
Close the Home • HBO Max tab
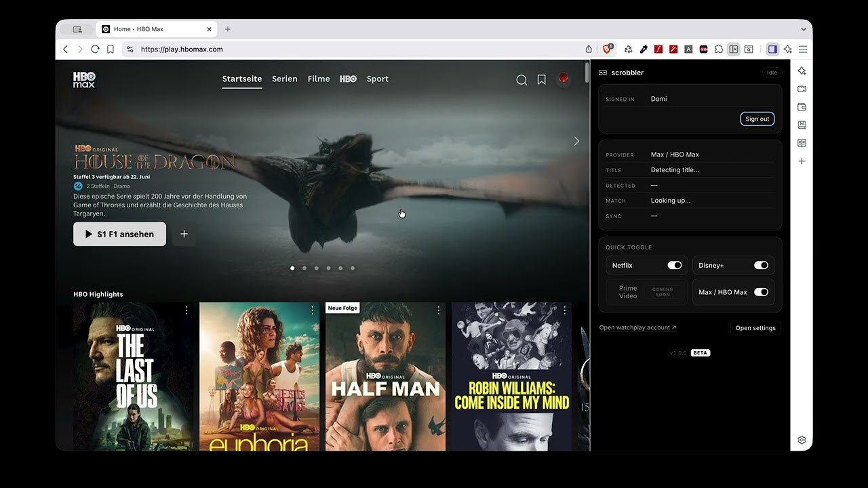pos(210,29)
